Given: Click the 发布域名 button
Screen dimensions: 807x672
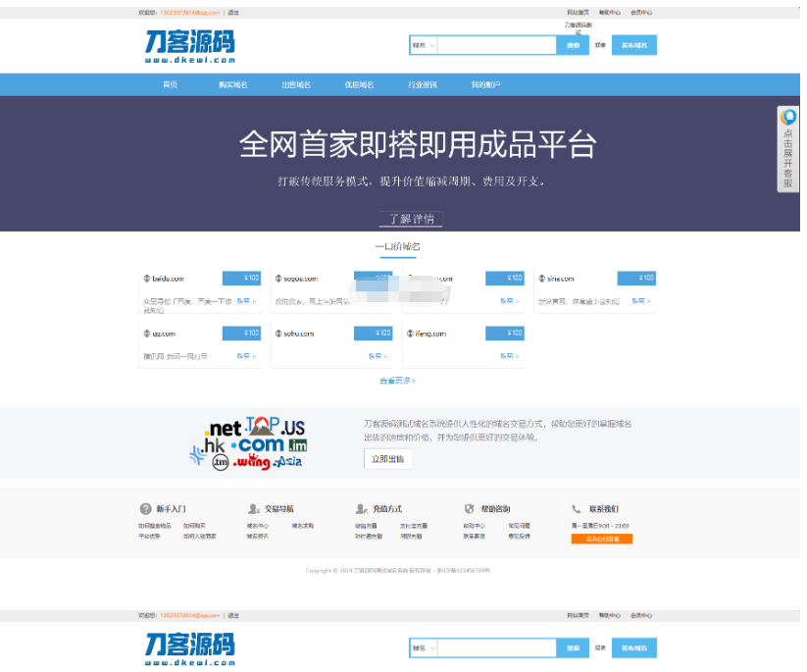Looking at the screenshot, I should [636, 45].
